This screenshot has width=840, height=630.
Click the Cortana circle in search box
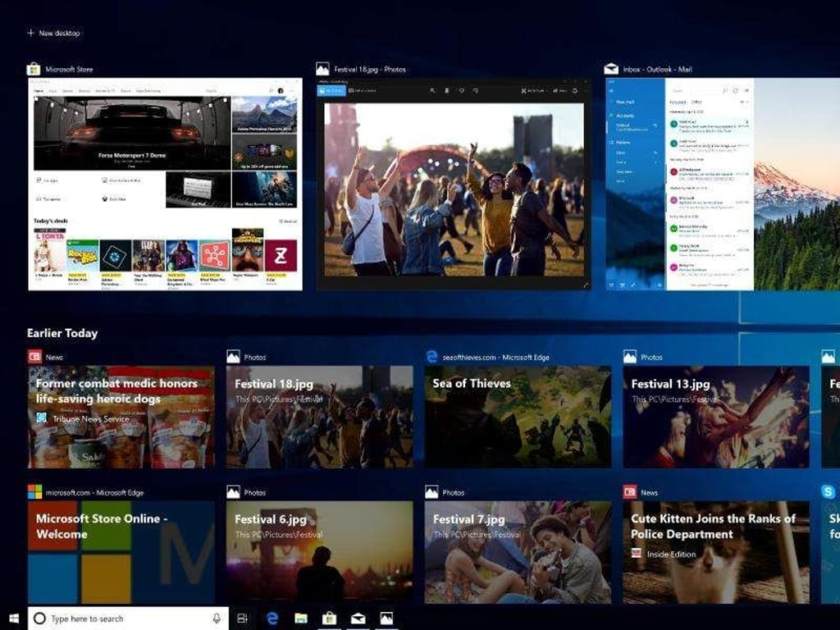39,619
